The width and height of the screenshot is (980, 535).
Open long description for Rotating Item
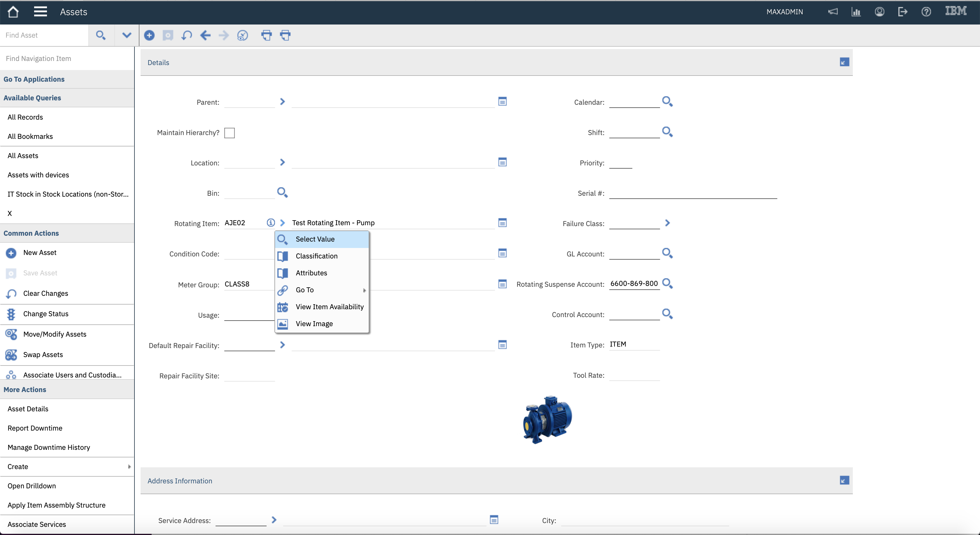coord(502,223)
